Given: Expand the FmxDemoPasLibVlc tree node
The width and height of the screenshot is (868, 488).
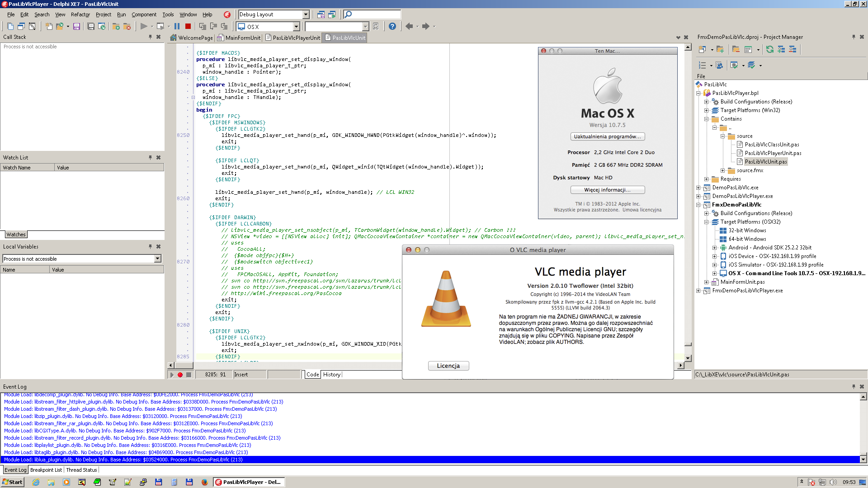Looking at the screenshot, I should coord(699,204).
